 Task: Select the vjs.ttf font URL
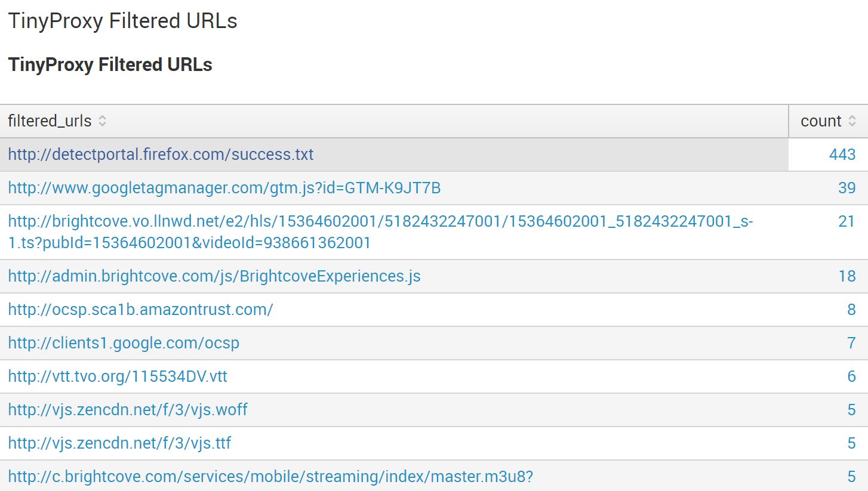(x=120, y=443)
